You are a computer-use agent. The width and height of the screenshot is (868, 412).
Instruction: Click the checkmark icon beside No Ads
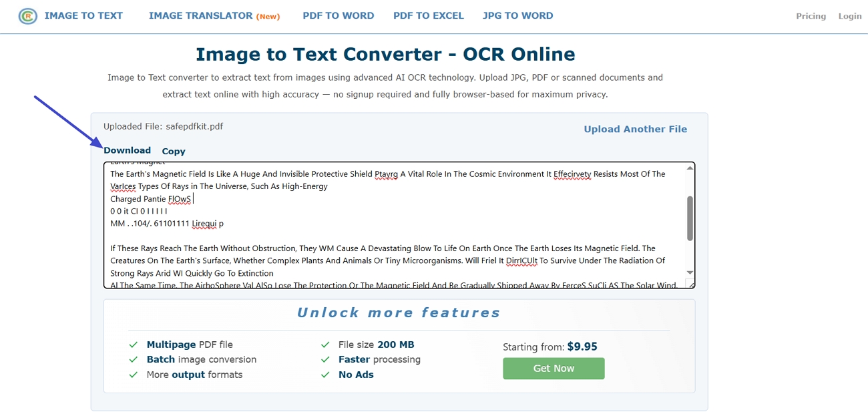325,375
